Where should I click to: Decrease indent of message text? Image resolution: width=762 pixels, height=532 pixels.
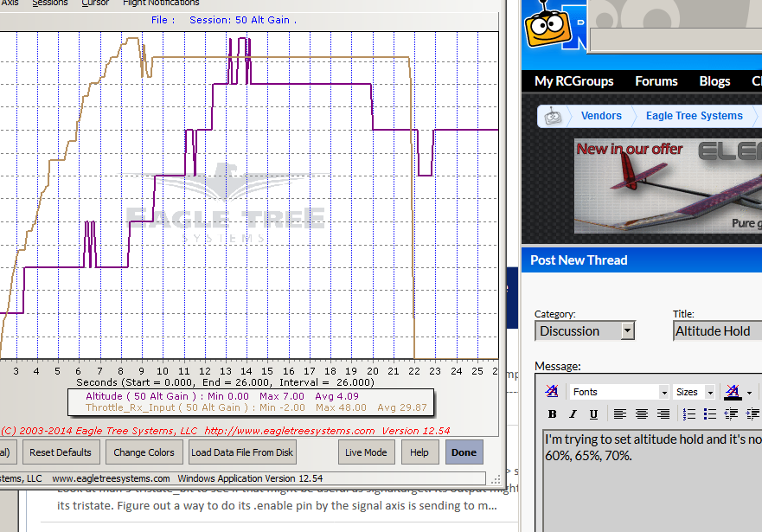(731, 414)
